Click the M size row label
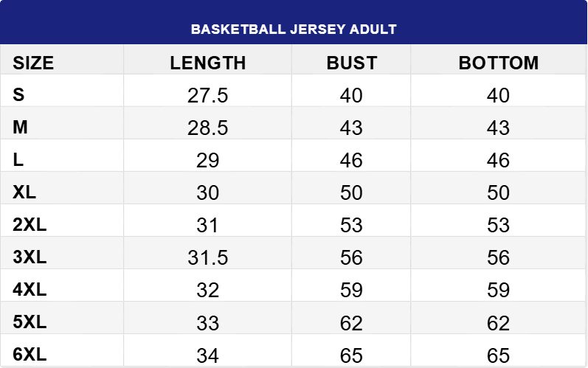 tap(21, 128)
